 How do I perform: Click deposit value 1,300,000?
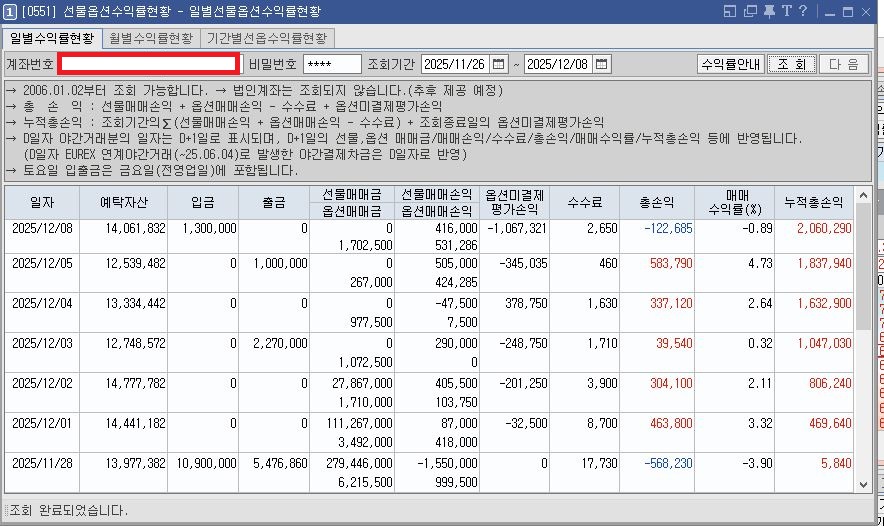209,228
